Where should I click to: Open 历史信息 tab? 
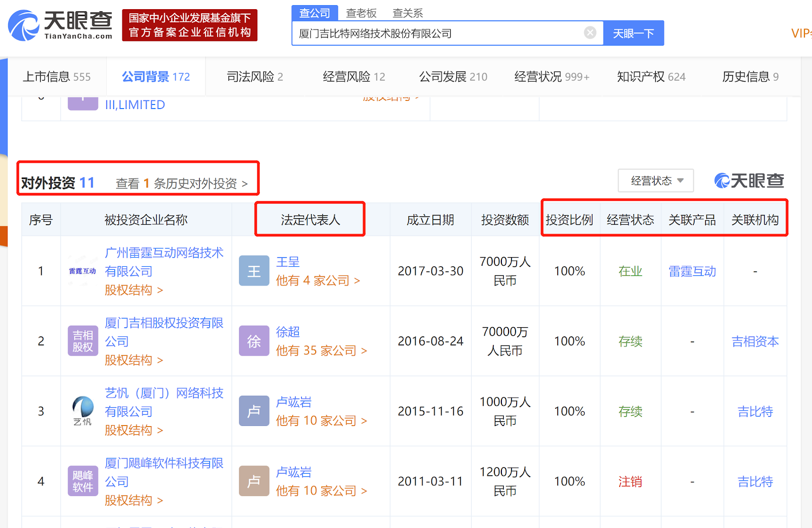(750, 77)
